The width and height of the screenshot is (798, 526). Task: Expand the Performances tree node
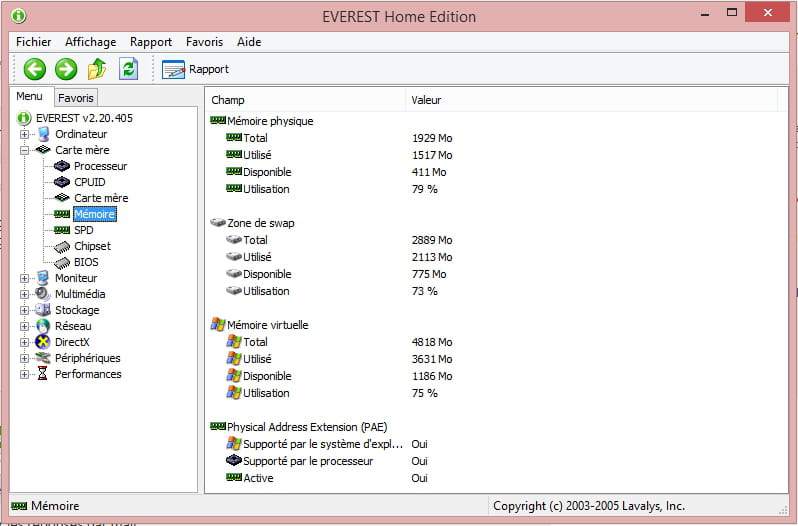(24, 374)
